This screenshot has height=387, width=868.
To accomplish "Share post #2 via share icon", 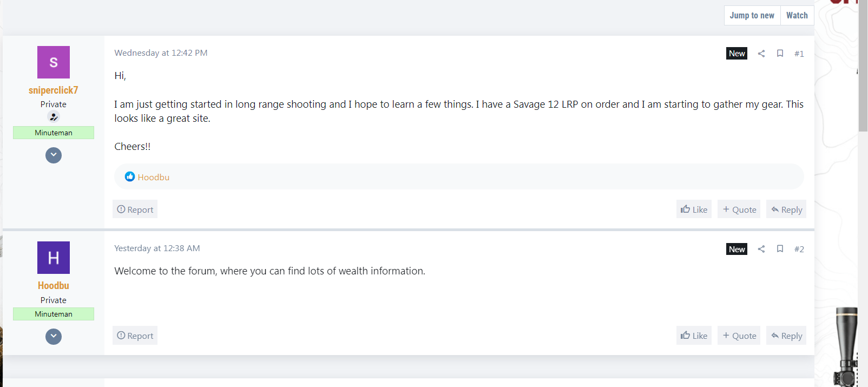I will 761,249.
